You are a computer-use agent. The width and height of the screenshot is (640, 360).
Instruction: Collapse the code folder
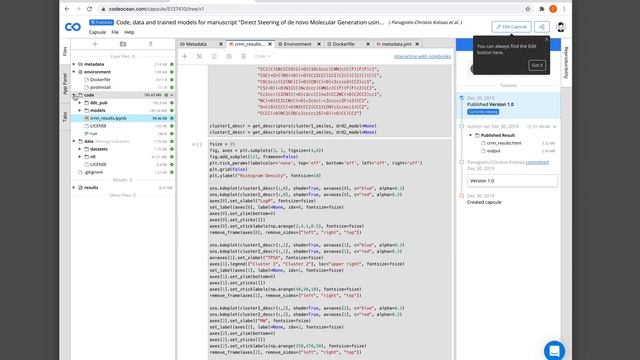point(74,95)
